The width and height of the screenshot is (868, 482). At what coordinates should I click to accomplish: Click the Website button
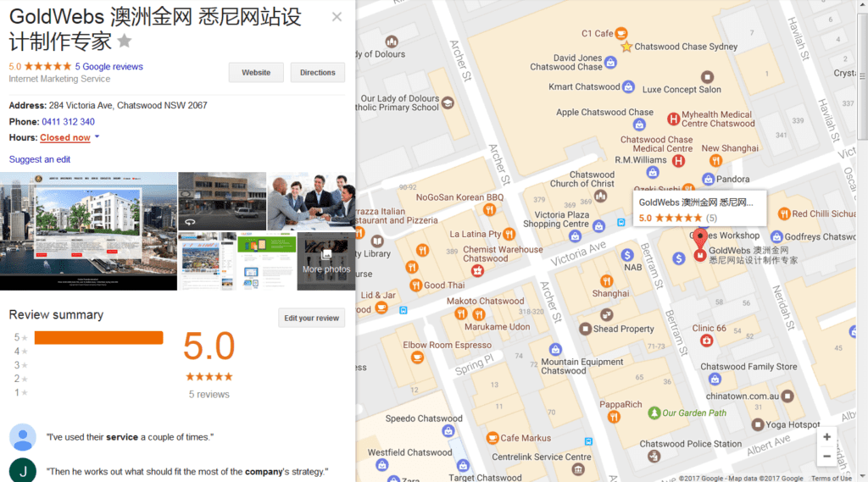pyautogui.click(x=256, y=73)
